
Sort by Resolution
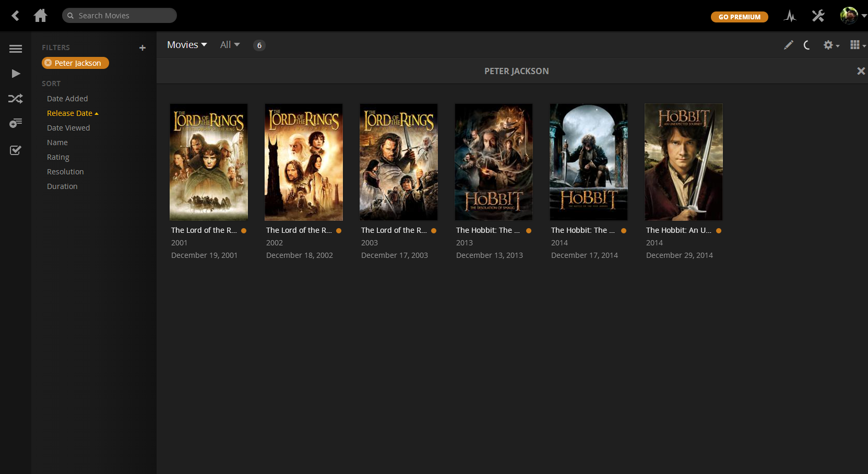(x=65, y=172)
